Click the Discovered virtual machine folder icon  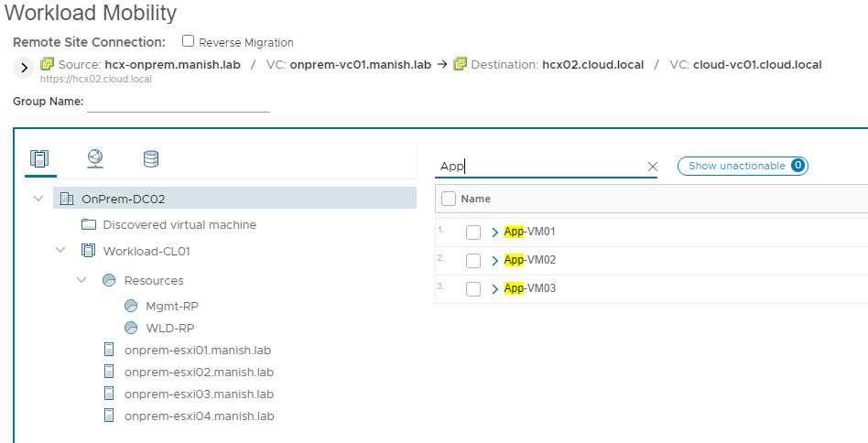[89, 225]
